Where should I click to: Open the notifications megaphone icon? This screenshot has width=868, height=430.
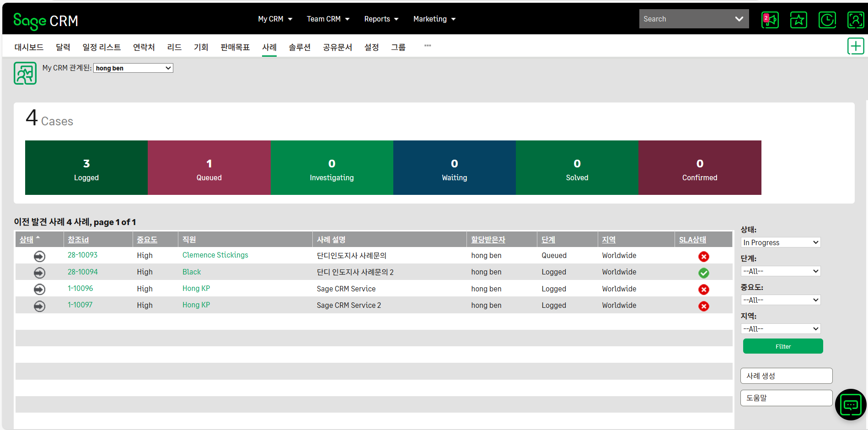click(770, 20)
